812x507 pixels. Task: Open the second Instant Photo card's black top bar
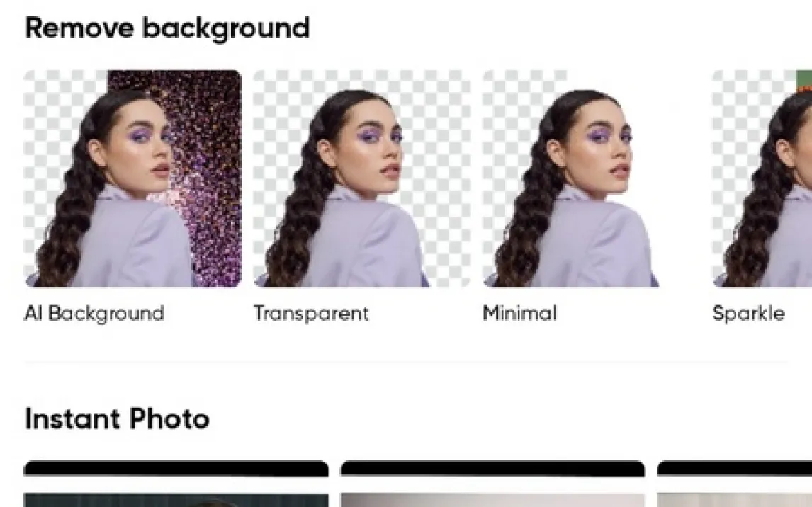492,468
